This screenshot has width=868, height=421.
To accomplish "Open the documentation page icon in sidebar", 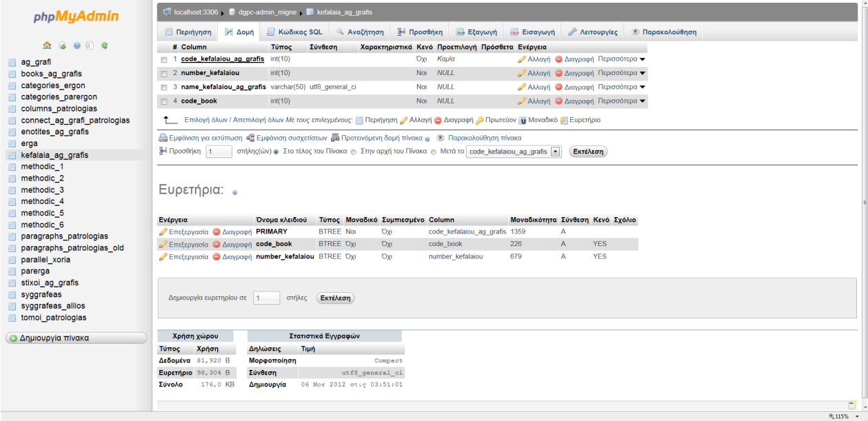I will tap(90, 45).
